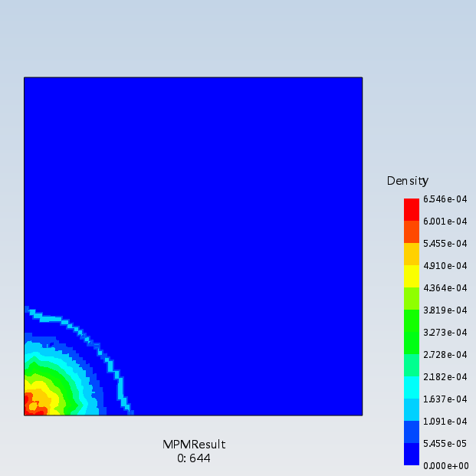
Task: Click the 6.001e-04 legend label
Action: [445, 222]
